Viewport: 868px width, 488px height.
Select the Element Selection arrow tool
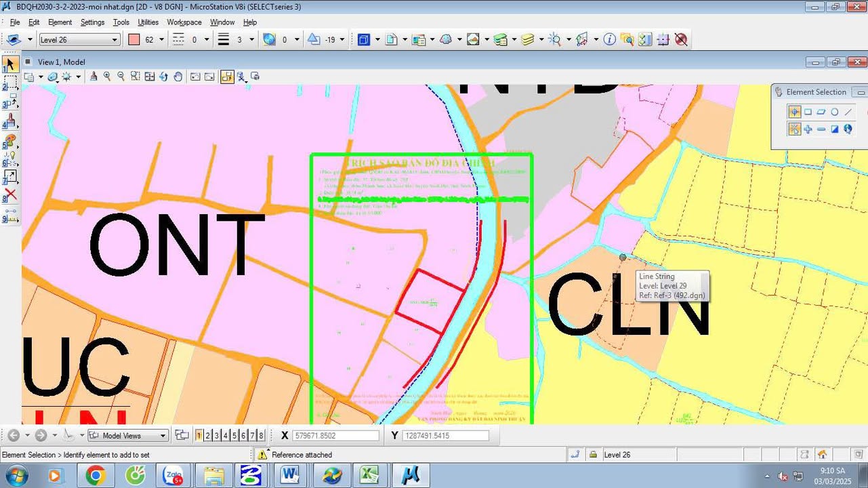pyautogui.click(x=10, y=65)
